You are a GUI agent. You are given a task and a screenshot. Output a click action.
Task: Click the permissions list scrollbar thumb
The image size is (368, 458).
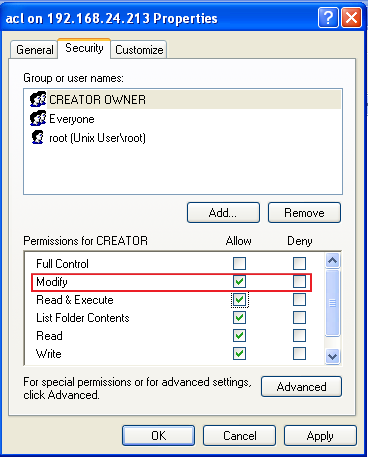[x=332, y=303]
